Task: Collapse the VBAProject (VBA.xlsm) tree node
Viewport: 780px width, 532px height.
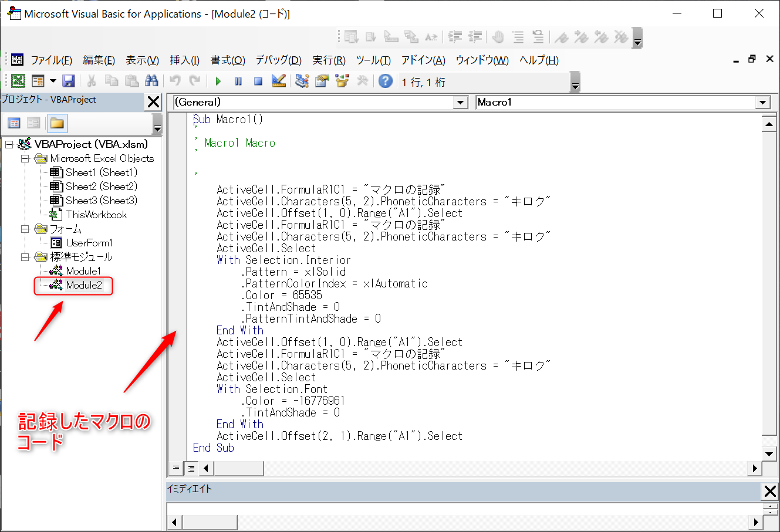Action: coord(9,144)
